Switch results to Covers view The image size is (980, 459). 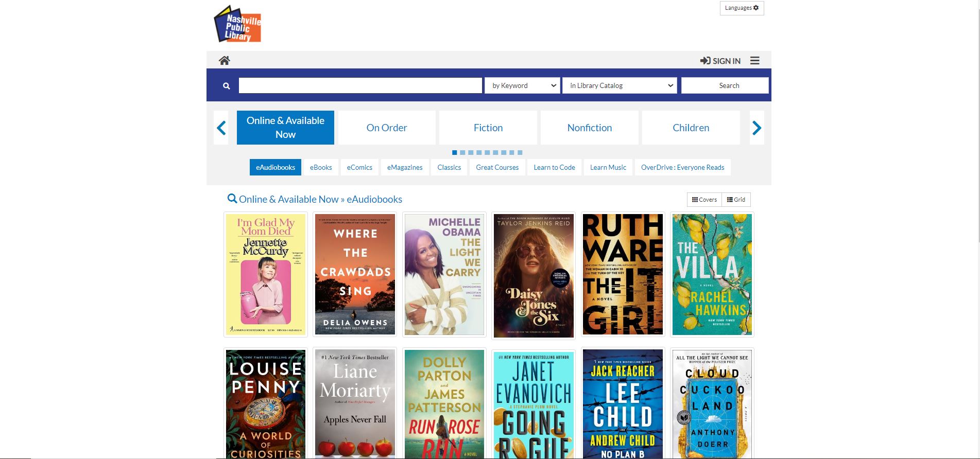(x=704, y=200)
